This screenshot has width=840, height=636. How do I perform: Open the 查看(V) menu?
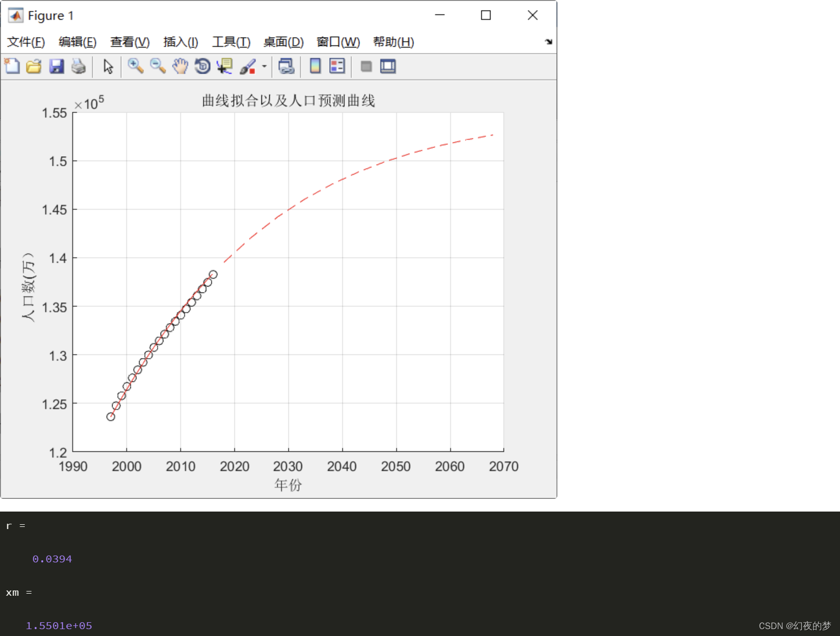point(130,42)
